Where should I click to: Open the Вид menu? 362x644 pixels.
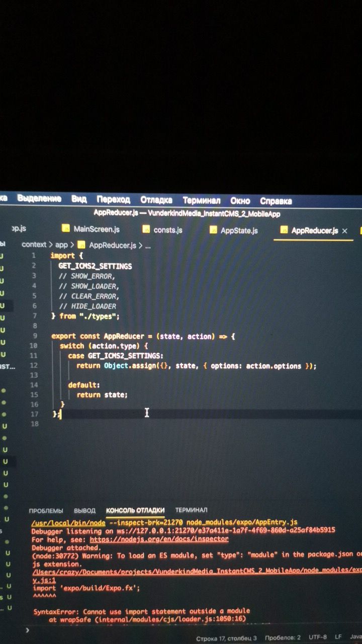pyautogui.click(x=79, y=199)
